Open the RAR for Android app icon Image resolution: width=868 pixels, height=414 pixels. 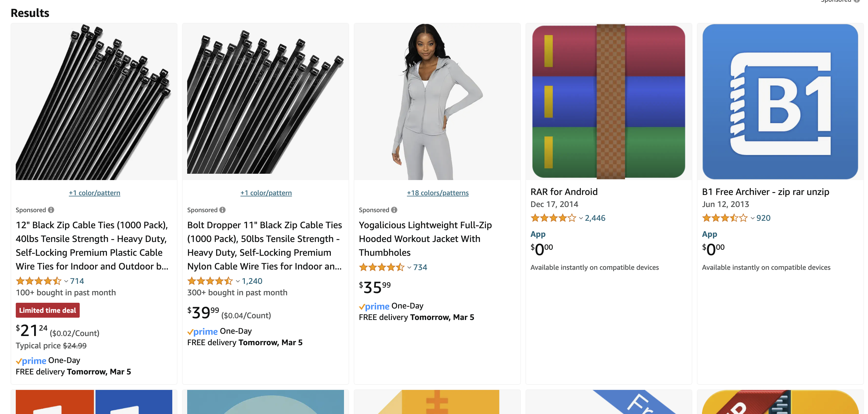[x=608, y=101]
